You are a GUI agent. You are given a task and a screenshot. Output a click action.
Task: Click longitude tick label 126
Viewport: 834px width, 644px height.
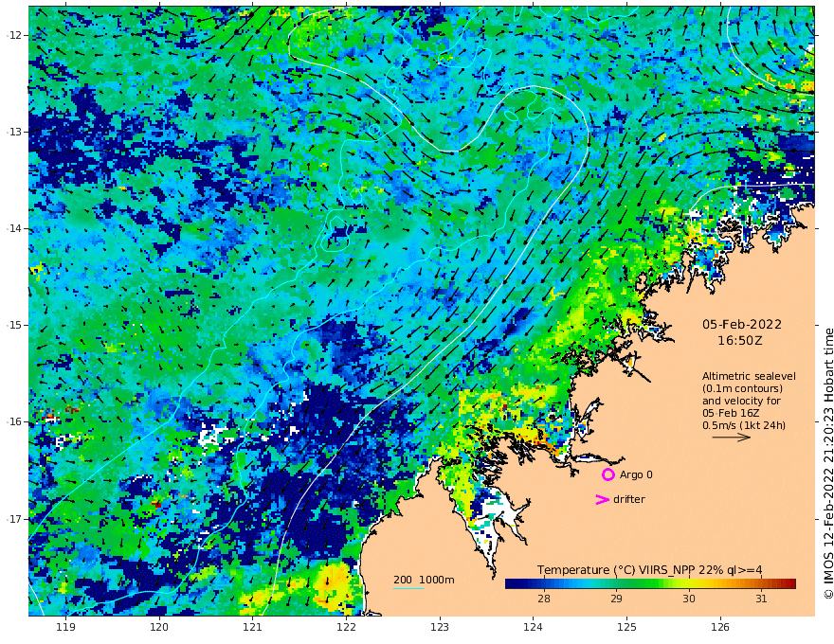(720, 628)
